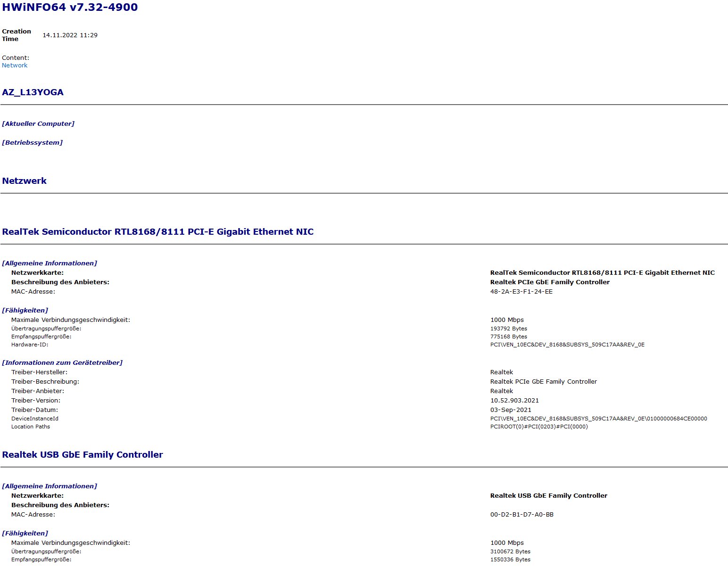The width and height of the screenshot is (728, 567).
Task: Click the Treiber-Anbieter label
Action: click(x=38, y=391)
